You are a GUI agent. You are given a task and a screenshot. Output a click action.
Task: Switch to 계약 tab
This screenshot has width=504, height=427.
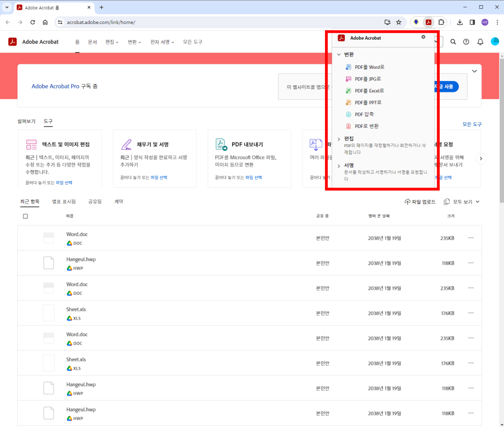(x=118, y=201)
